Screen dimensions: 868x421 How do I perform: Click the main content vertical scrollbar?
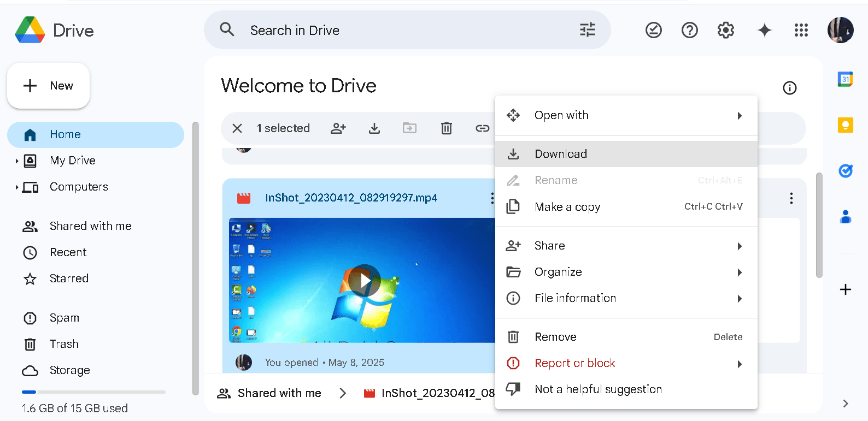pos(819,226)
